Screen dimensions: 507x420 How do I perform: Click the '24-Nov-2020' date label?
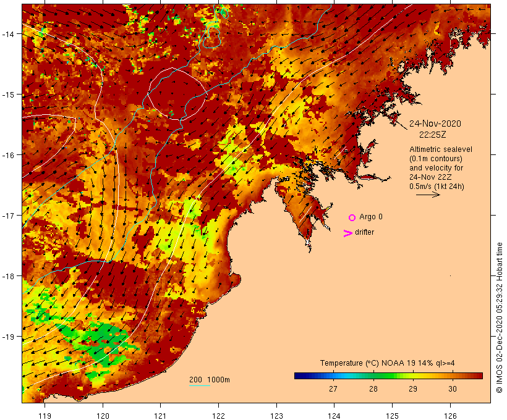tap(435, 124)
